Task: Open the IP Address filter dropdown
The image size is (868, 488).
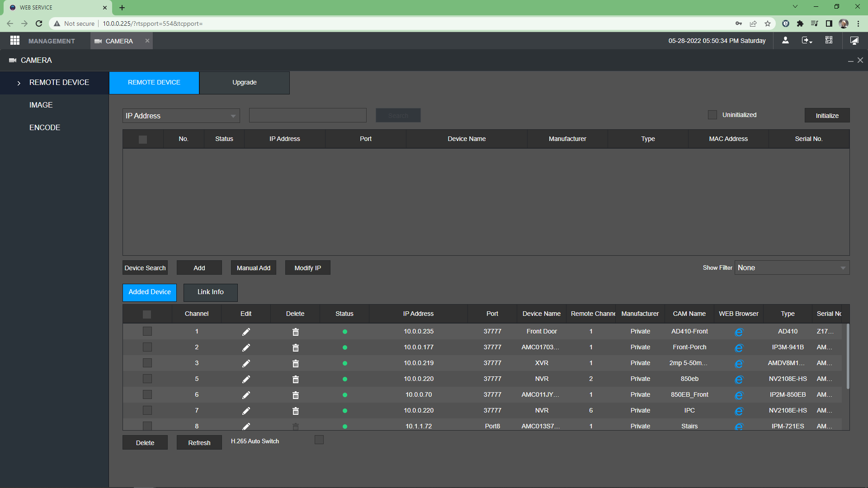Action: pos(181,116)
